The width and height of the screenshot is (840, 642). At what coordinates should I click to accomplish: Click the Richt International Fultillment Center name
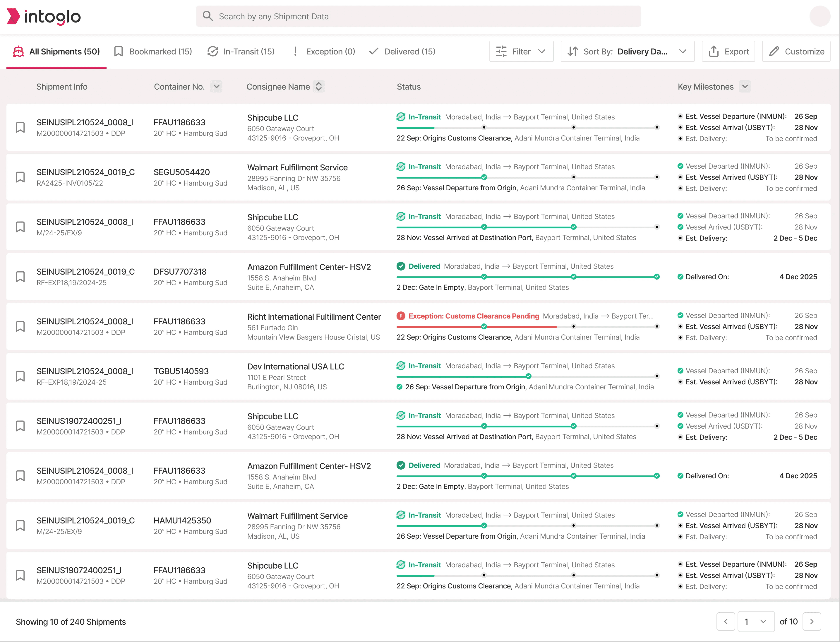314,317
